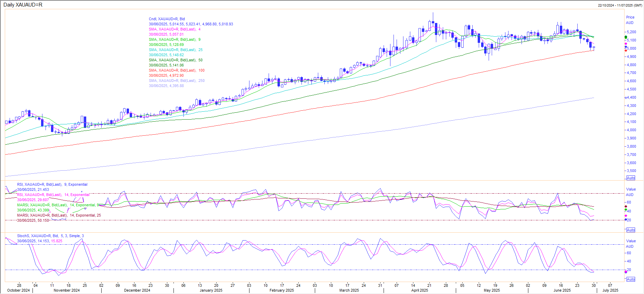Click the highest candle wick near 21 April
This screenshot has height=294, width=644.
tap(433, 17)
